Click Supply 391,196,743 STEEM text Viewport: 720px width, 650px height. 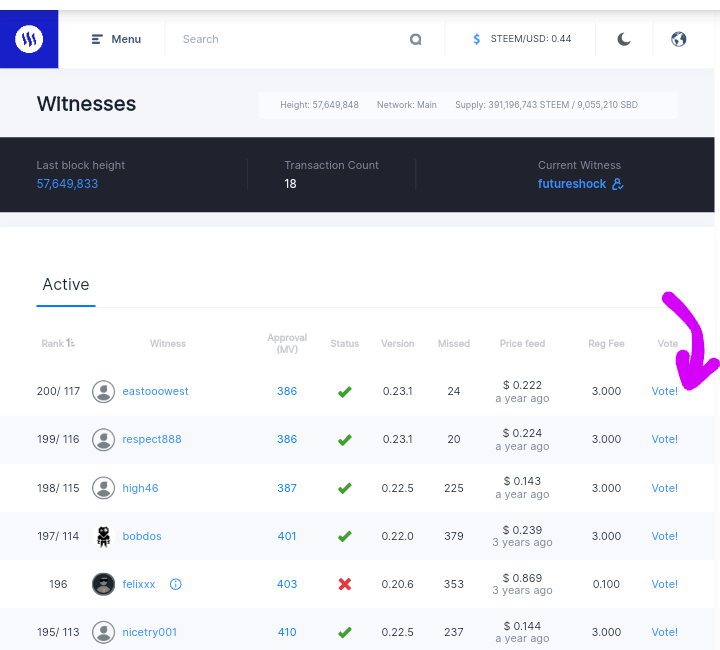tap(546, 105)
